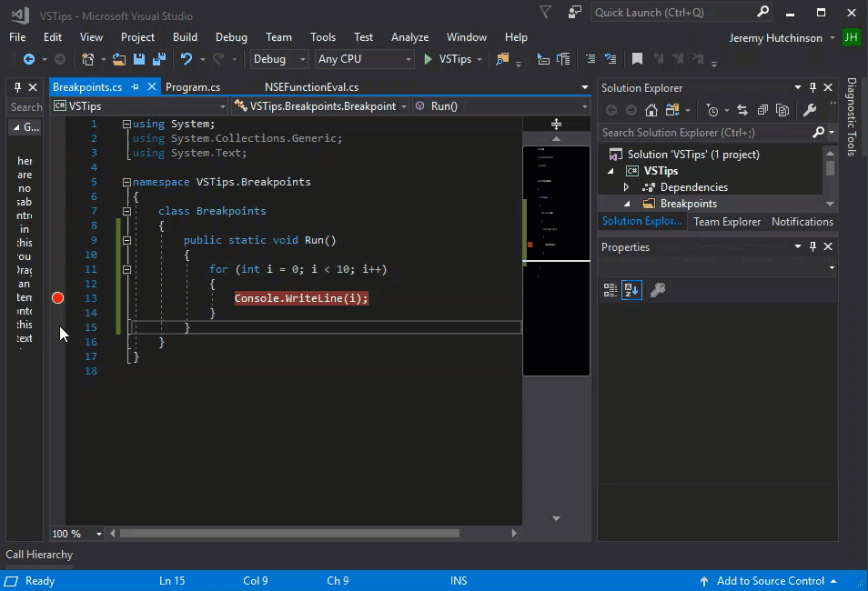Click the Quick Launch input field
The image size is (868, 591).
674,12
